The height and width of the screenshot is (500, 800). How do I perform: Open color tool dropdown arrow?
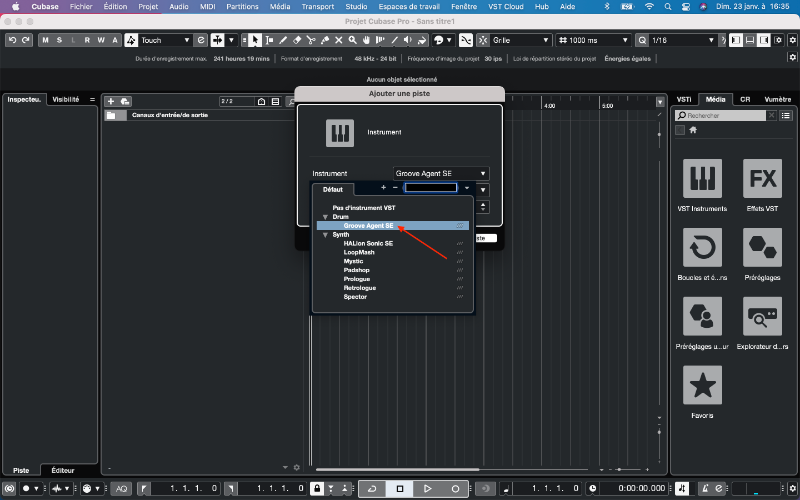[448, 40]
